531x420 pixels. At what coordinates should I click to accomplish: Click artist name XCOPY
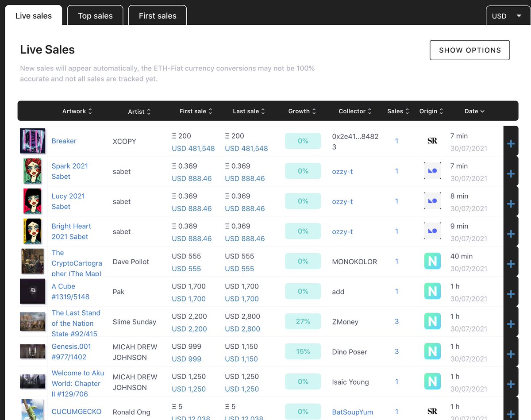[124, 141]
